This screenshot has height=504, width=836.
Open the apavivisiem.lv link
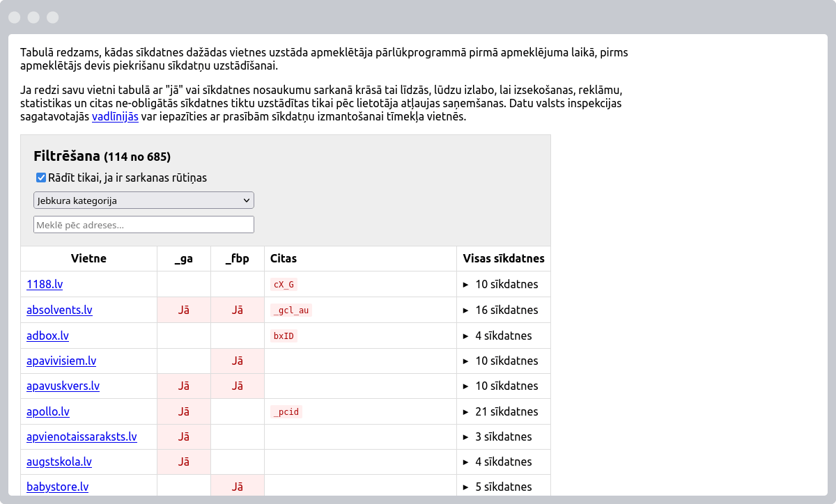[61, 361]
